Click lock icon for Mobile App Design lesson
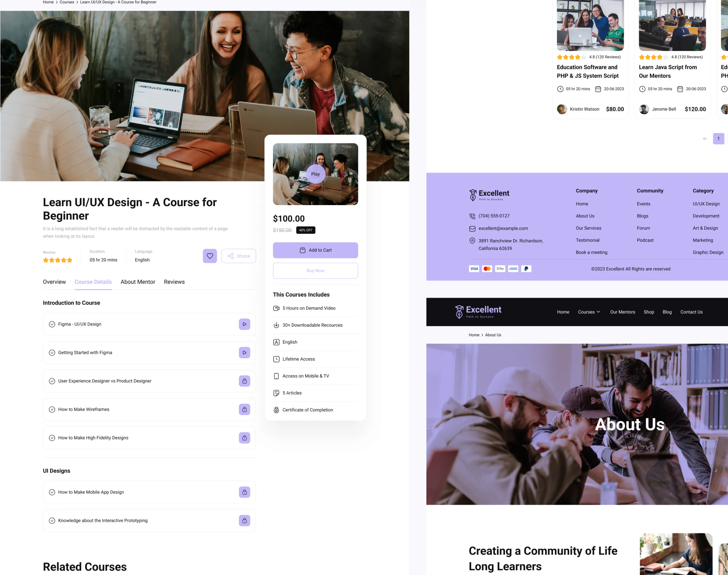Viewport: 728px width, 575px height. point(244,492)
